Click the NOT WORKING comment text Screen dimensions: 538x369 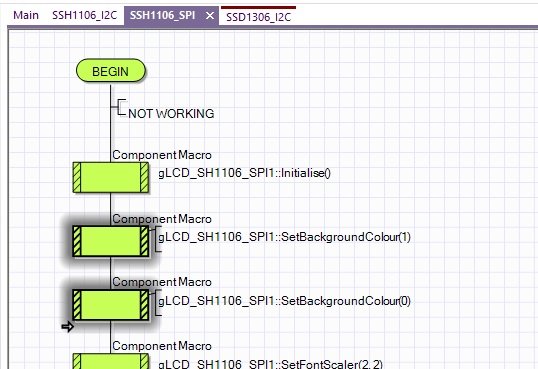(171, 114)
